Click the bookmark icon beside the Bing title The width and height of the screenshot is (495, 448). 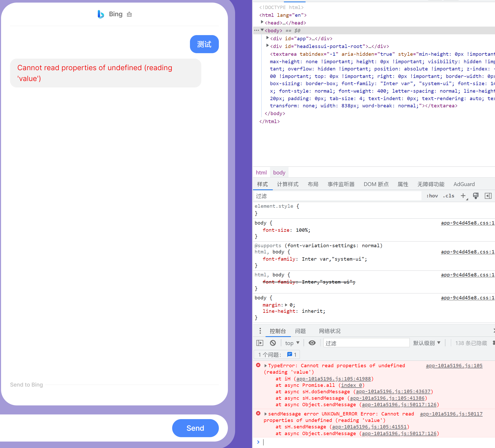point(129,14)
